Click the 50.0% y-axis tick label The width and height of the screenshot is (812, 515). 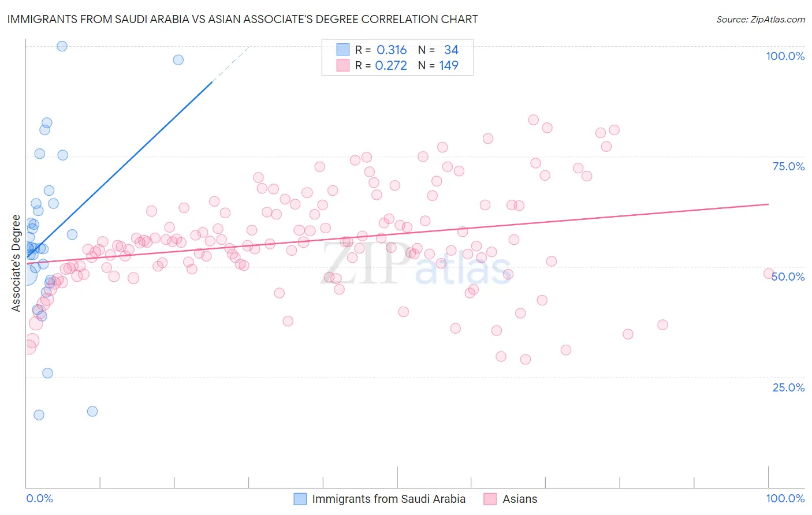click(x=788, y=277)
